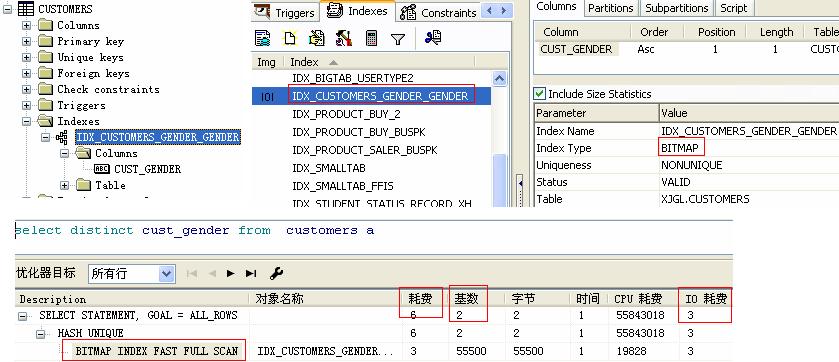
Task: Click the Length column header
Action: (x=776, y=32)
